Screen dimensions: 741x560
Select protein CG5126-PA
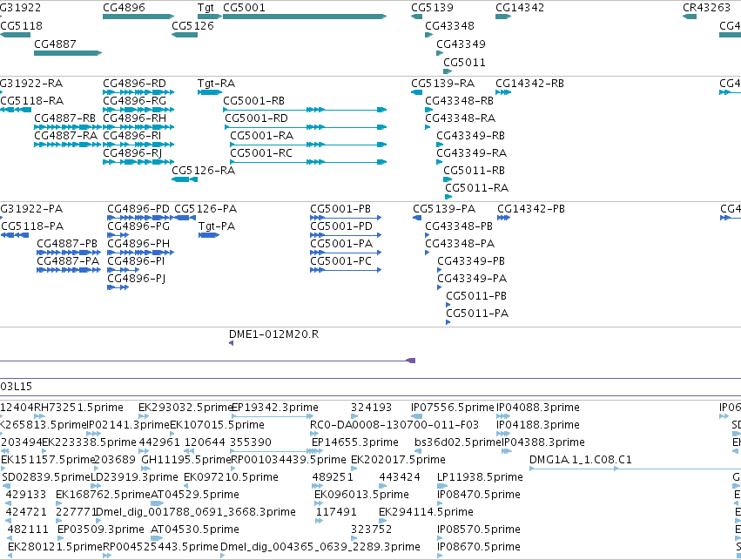point(185,218)
